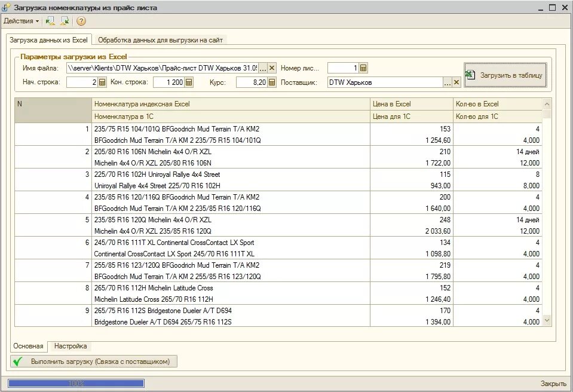Image resolution: width=573 pixels, height=392 pixels.
Task: Select row 235/75 R15 104/101Q BFGoodrich Mud Terrain
Action: click(x=177, y=129)
